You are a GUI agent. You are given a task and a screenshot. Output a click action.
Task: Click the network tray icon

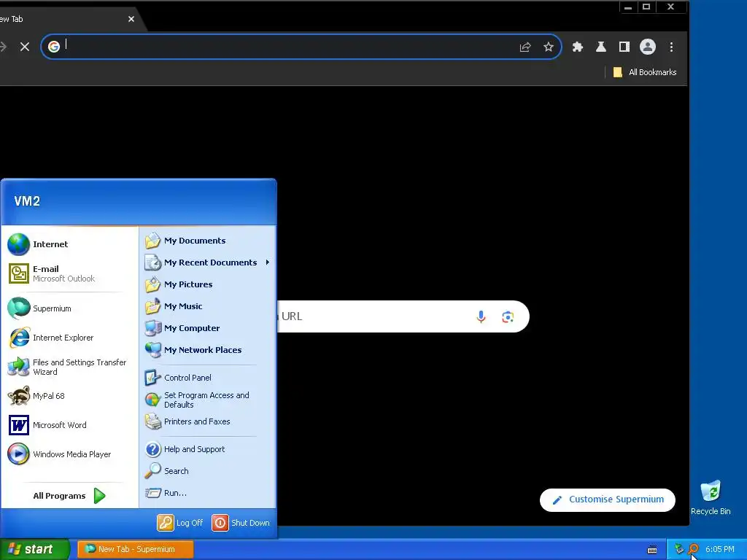click(679, 549)
